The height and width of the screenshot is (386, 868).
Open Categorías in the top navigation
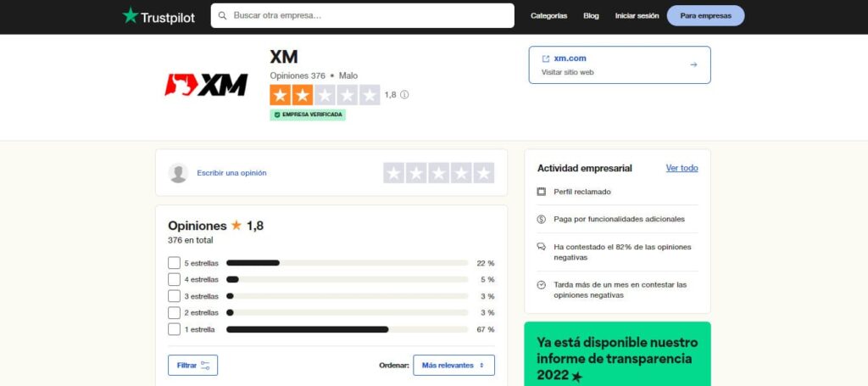pyautogui.click(x=548, y=16)
